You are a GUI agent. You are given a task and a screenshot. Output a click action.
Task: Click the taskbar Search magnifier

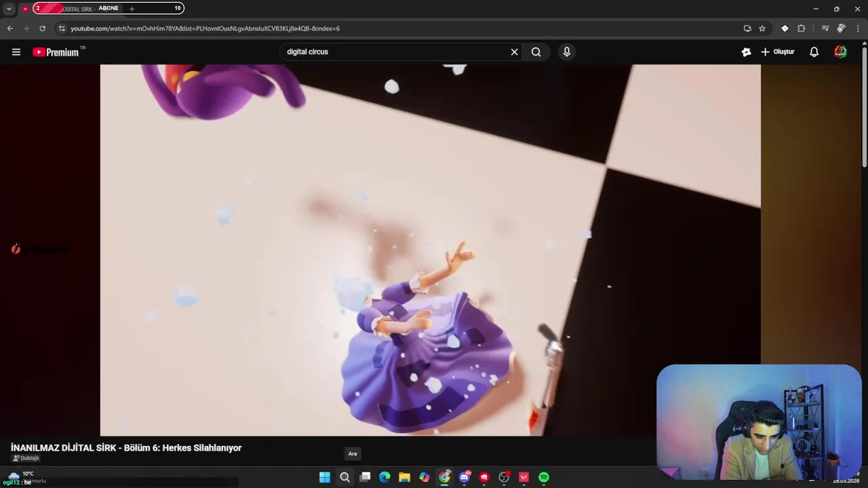[x=344, y=477]
